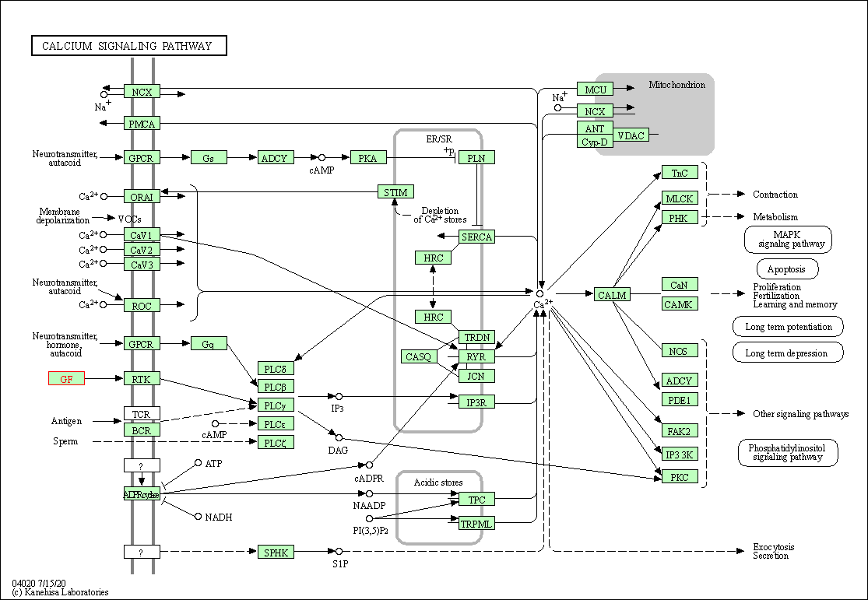868x600 pixels.
Task: Click the VDAC gene box
Action: coord(631,135)
